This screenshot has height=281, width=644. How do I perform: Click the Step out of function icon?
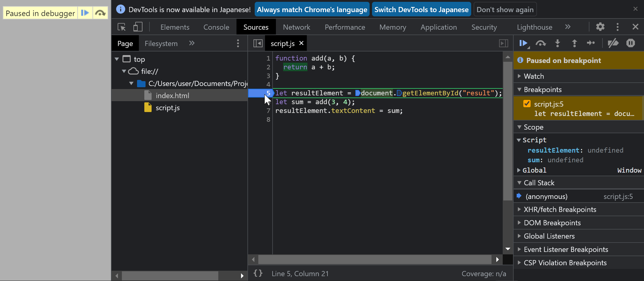[574, 43]
